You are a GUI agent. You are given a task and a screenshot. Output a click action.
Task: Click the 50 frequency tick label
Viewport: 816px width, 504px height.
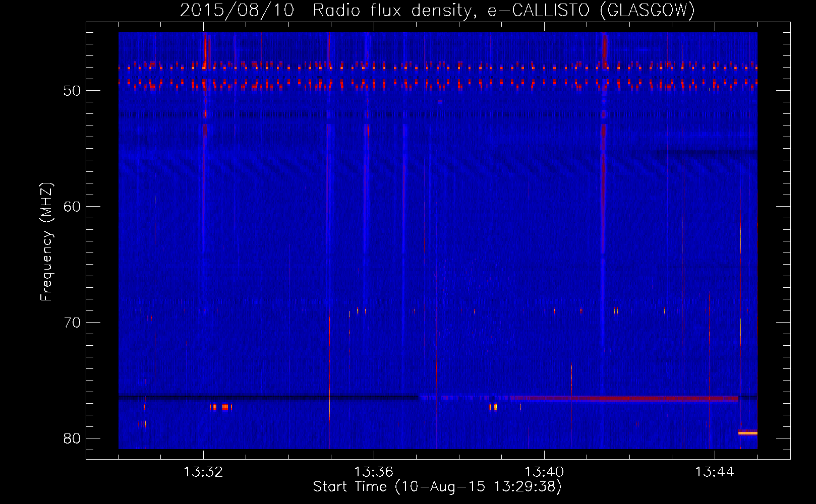pos(73,91)
